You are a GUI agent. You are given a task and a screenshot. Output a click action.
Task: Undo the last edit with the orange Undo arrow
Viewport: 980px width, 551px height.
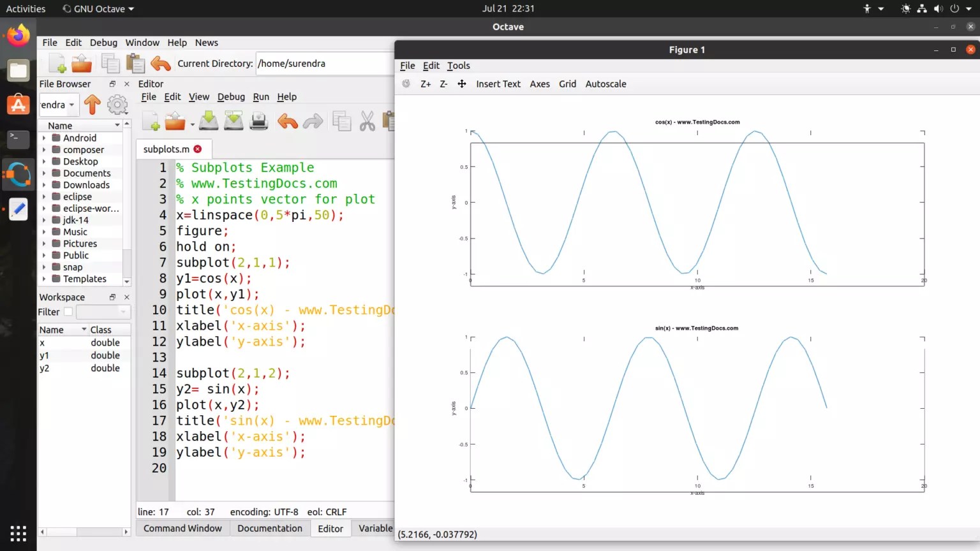[288, 121]
